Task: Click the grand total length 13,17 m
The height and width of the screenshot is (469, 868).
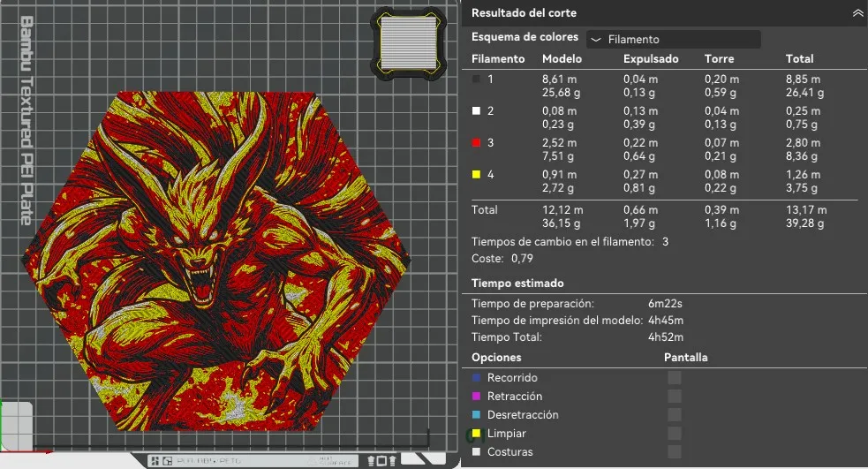Action: pos(806,210)
